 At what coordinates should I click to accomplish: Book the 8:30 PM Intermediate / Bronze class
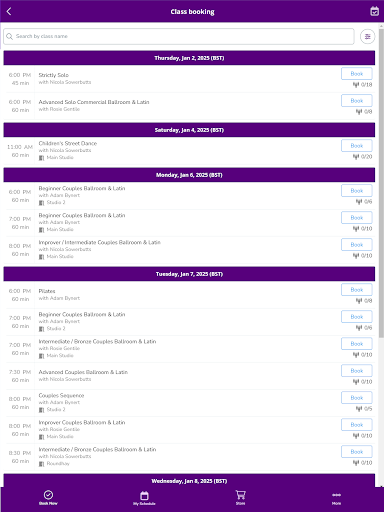[x=357, y=452]
